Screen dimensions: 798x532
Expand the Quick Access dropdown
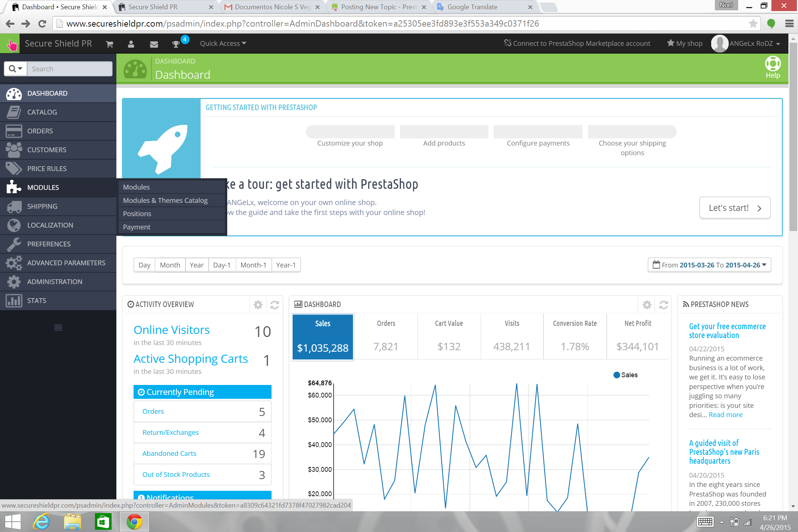point(223,44)
